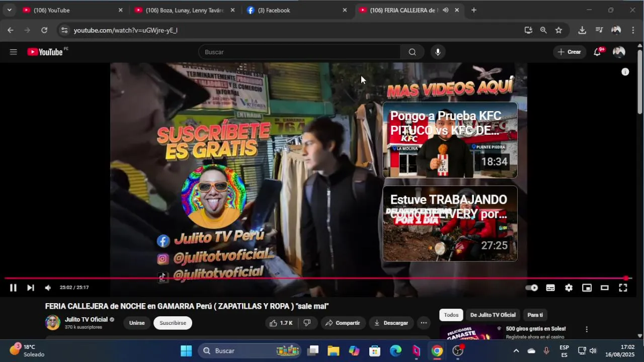Select the Todos filter chip
Screen dimensions: 644x362
click(x=451, y=315)
